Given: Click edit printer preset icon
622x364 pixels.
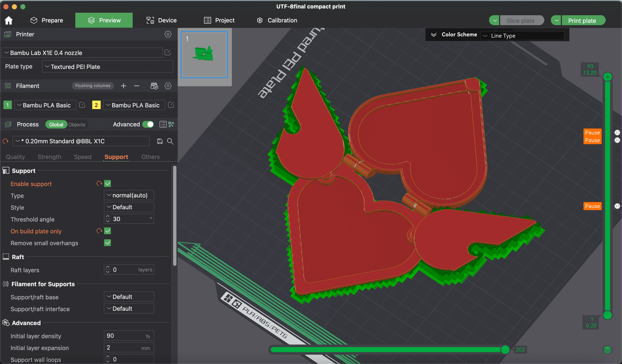Looking at the screenshot, I should (168, 52).
